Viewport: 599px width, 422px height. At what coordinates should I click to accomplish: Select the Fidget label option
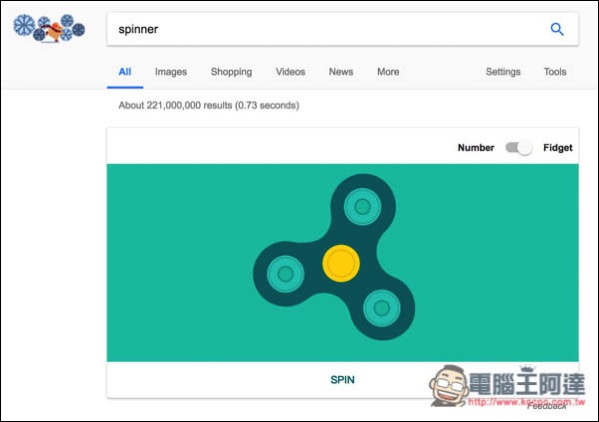tap(558, 148)
